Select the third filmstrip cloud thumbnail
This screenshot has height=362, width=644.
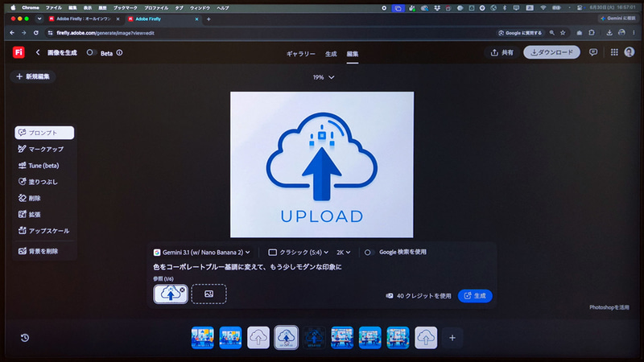(x=258, y=338)
